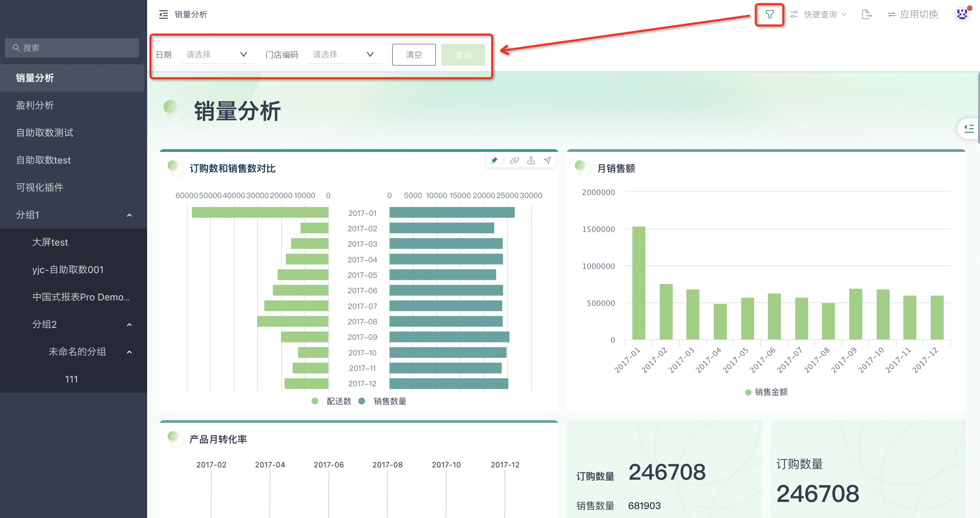Collapse the sidebar via menu fold icon
This screenshot has width=980, height=518.
pos(163,14)
